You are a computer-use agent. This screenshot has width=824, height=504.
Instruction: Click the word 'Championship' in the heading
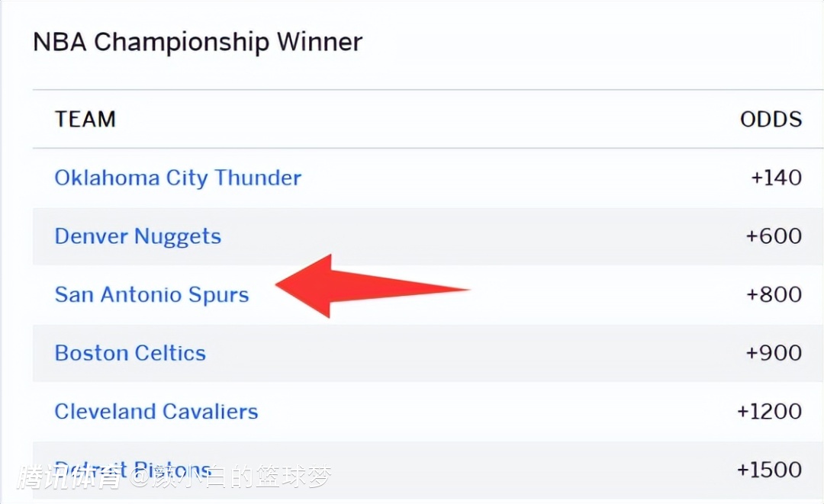point(181,42)
